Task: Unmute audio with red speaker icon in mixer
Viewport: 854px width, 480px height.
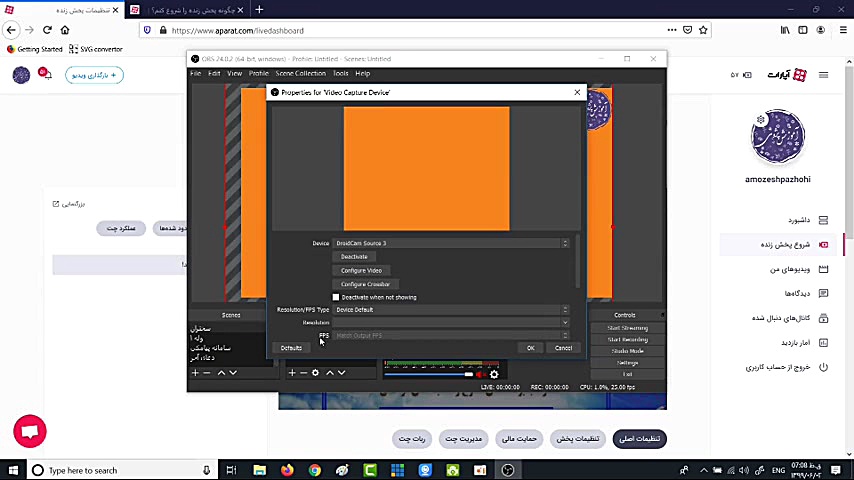Action: point(480,374)
